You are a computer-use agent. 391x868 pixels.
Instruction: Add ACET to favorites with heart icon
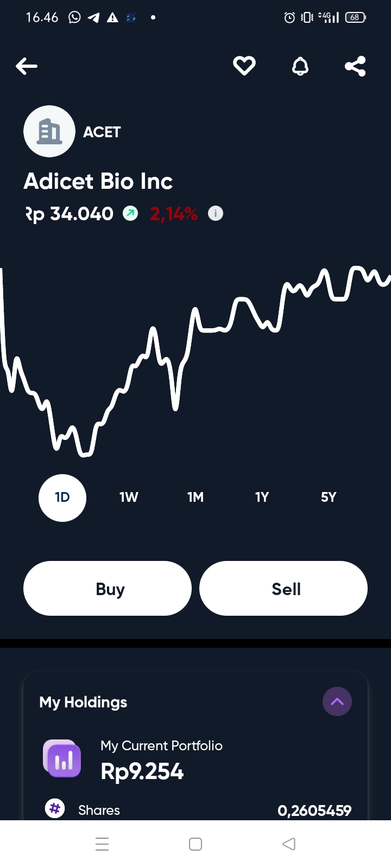coord(244,66)
